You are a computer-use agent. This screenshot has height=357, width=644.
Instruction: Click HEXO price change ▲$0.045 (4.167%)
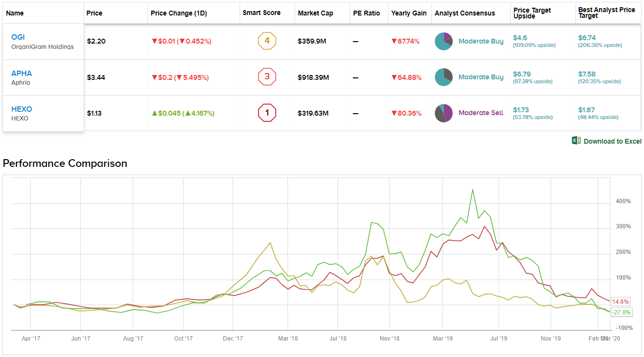183,113
